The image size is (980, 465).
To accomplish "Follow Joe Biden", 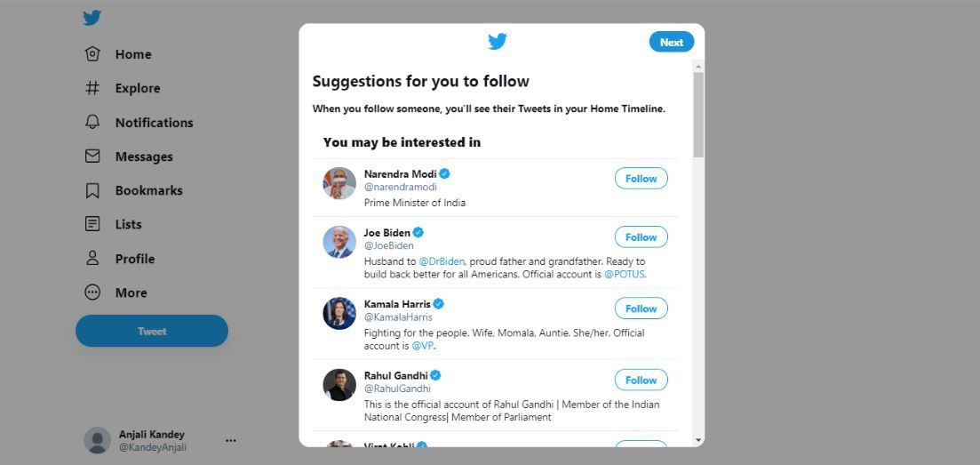I will [x=641, y=237].
